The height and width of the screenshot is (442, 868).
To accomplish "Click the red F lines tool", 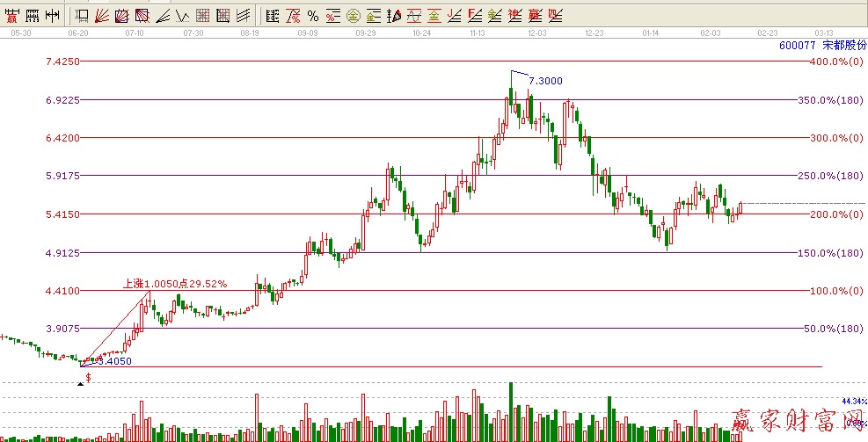I will (473, 16).
